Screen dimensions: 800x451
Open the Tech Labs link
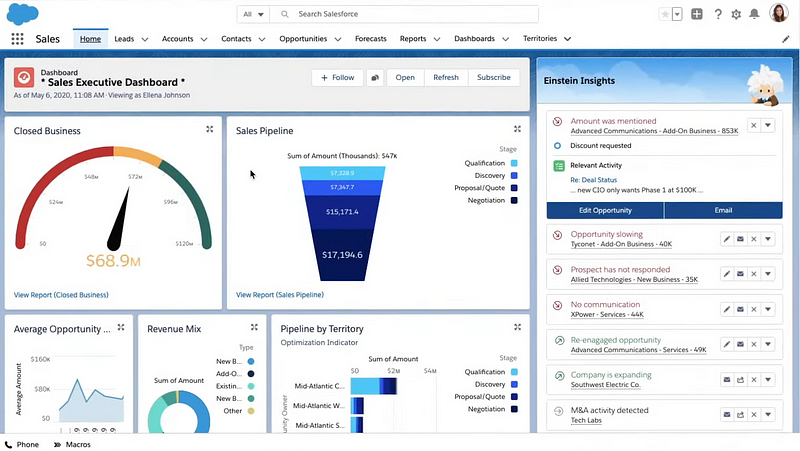pos(586,420)
